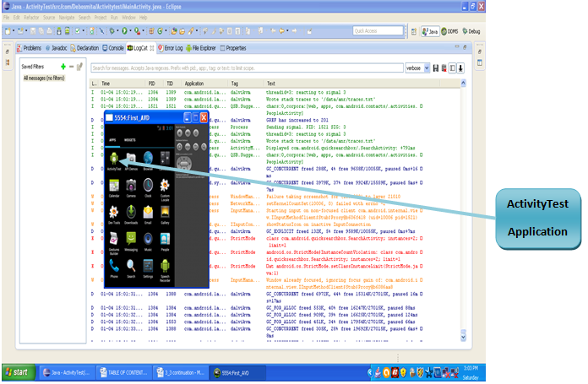
Task: Open Calendar app in emulator
Action: point(114,188)
